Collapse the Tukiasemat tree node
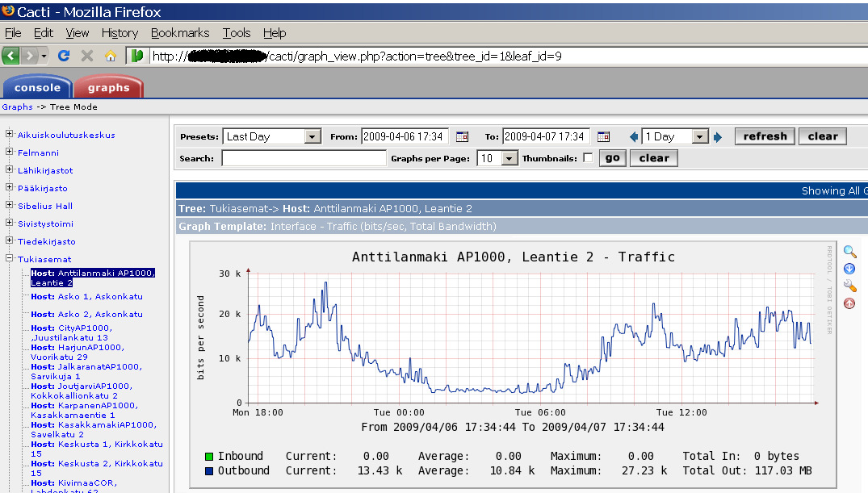Viewport: 868px width, 493px height. 9,258
